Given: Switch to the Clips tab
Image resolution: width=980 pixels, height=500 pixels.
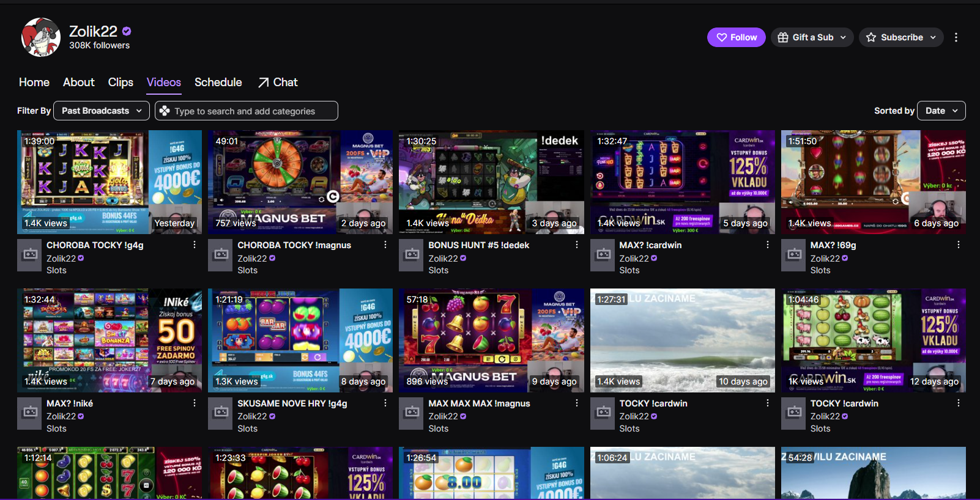Looking at the screenshot, I should tap(121, 82).
